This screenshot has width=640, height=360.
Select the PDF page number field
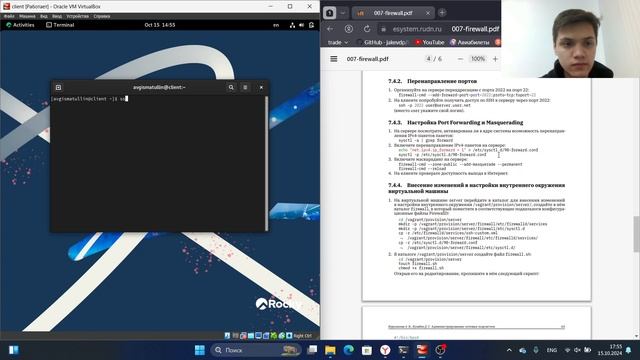point(428,59)
